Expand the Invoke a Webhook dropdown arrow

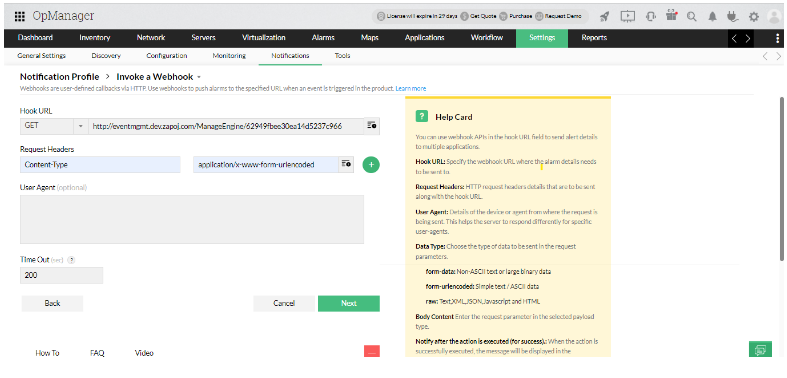pyautogui.click(x=199, y=77)
